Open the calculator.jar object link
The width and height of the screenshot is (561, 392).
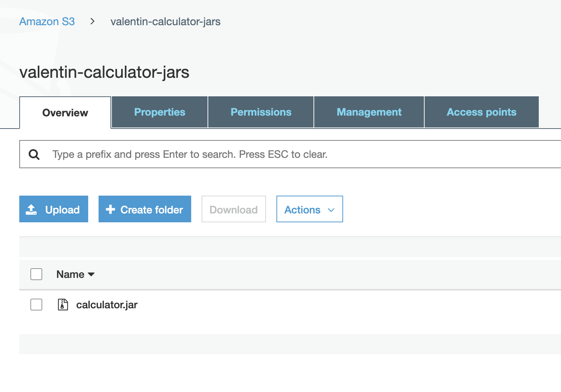pyautogui.click(x=107, y=305)
